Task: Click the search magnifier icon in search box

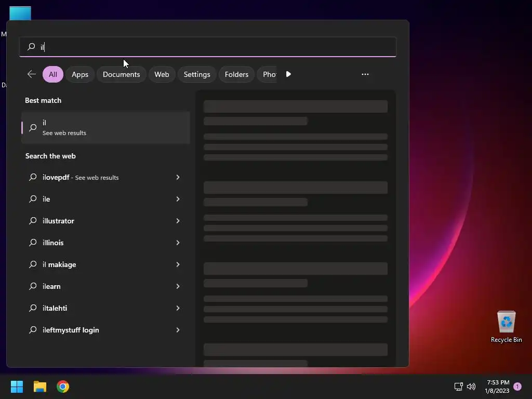Action: [31, 46]
